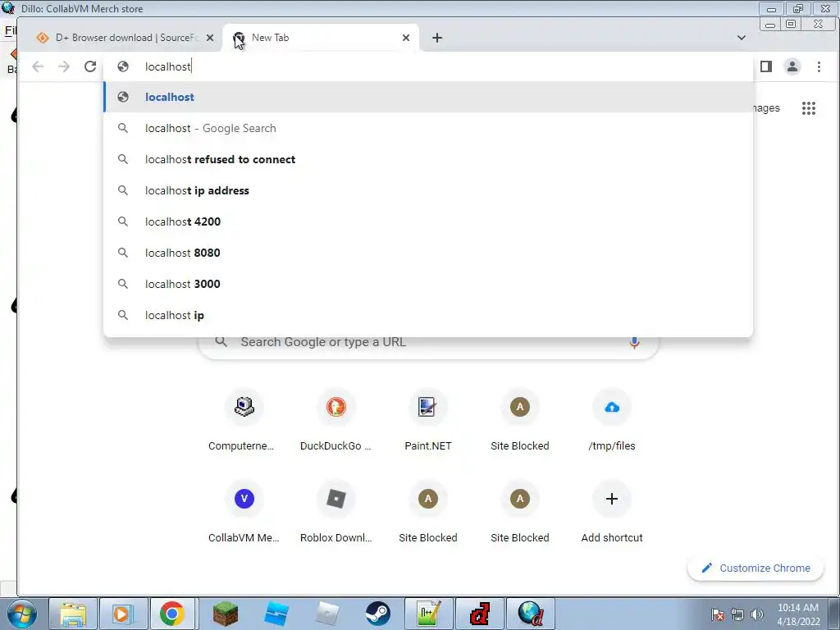
Task: Open the Computernewb shortcut tile
Action: pyautogui.click(x=244, y=421)
